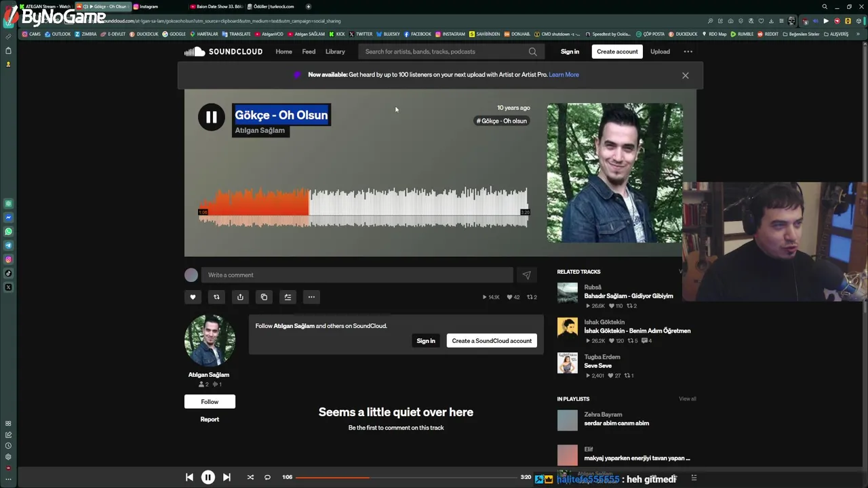Screen dimensions: 868x488
Task: Open Instagram in the browser sidebar
Action: click(8, 260)
